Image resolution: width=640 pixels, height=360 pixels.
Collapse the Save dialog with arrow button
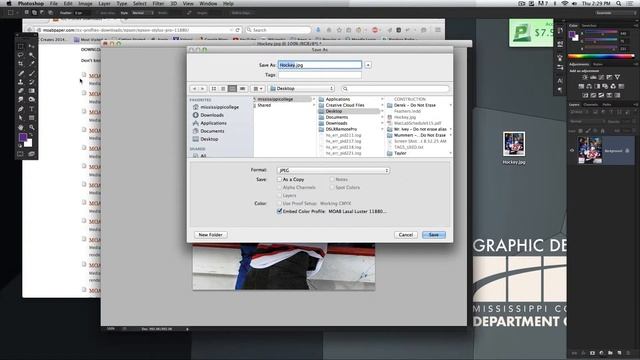pyautogui.click(x=368, y=65)
